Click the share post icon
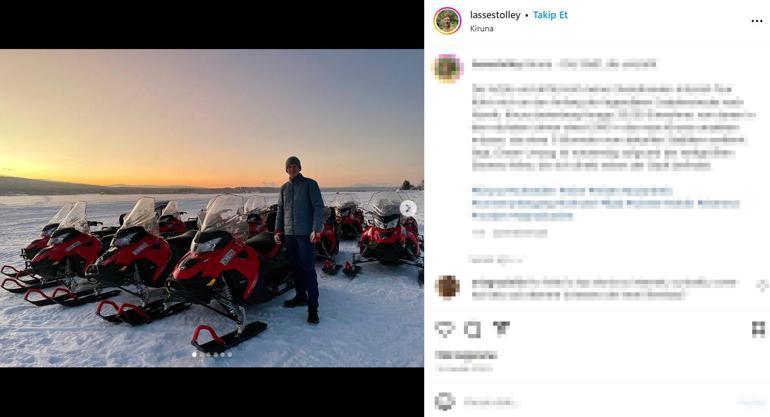Image resolution: width=770 pixels, height=417 pixels. 501,329
